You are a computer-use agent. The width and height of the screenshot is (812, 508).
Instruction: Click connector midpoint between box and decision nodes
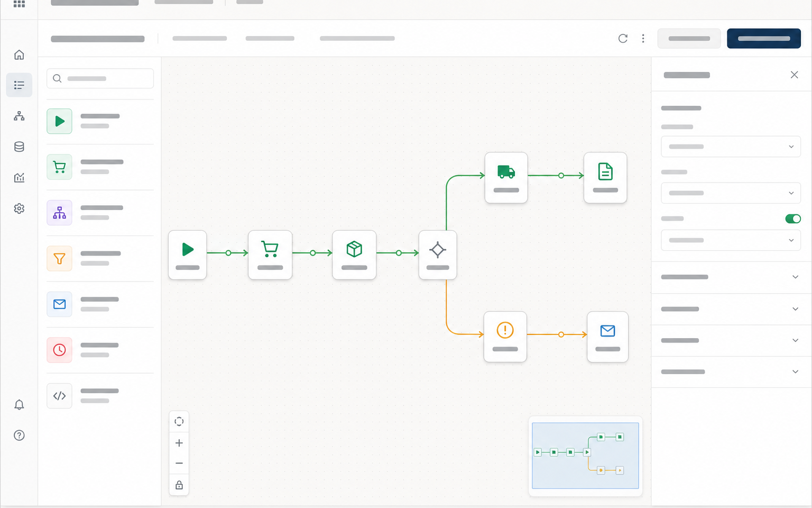point(399,253)
